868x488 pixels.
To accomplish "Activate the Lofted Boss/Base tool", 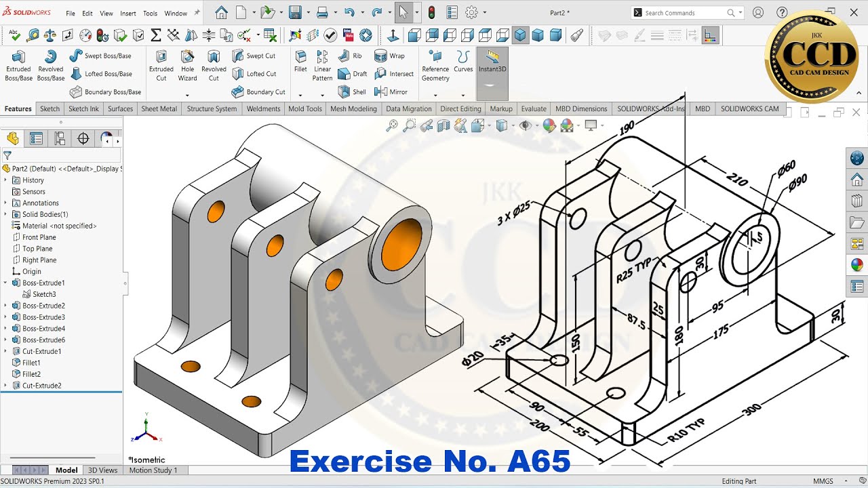I will (x=100, y=74).
